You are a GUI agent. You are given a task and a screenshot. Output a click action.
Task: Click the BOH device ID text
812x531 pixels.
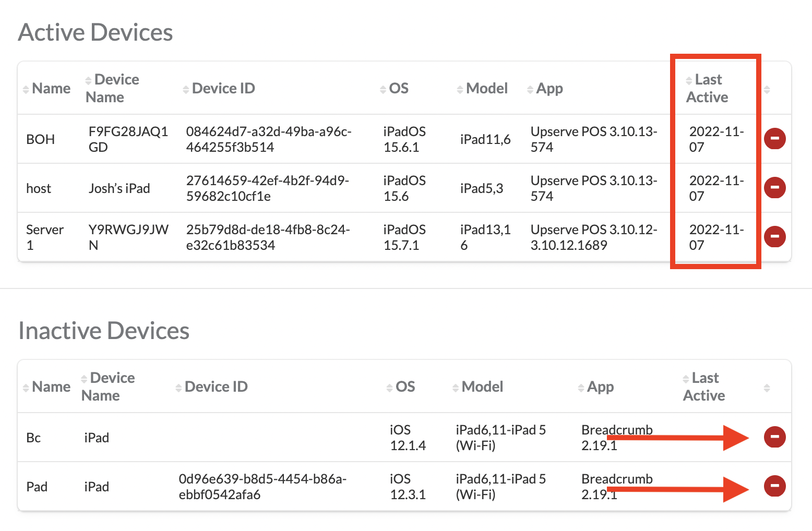click(x=268, y=139)
